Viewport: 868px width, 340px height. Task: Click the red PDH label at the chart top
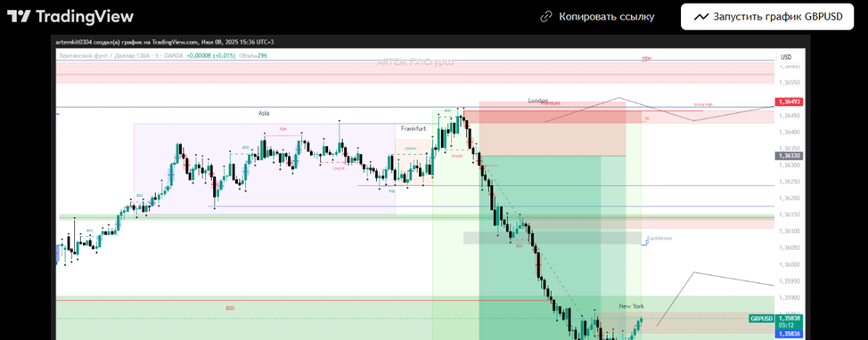647,58
